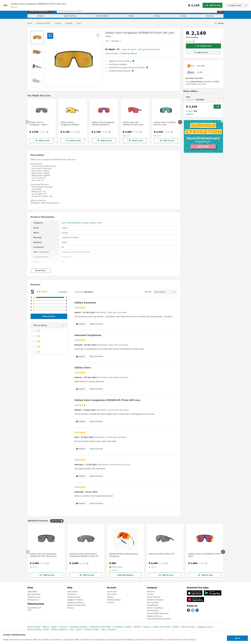251x644 pixels.
Task: Click the cart icon in Other Offers
Action: (217, 107)
